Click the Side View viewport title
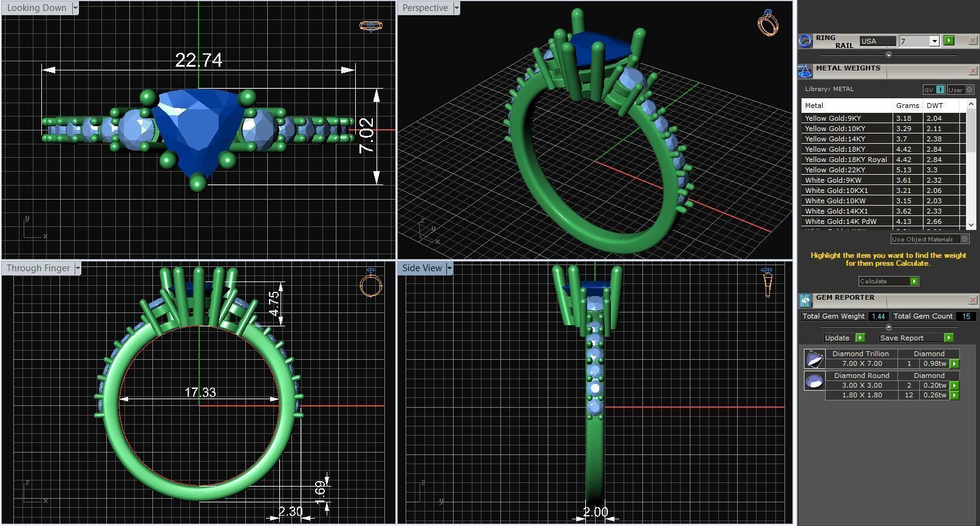The width and height of the screenshot is (980, 526). [422, 268]
